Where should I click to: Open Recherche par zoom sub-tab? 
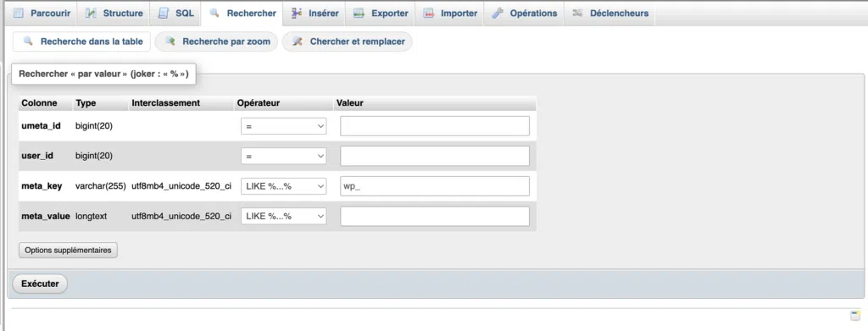pos(216,41)
